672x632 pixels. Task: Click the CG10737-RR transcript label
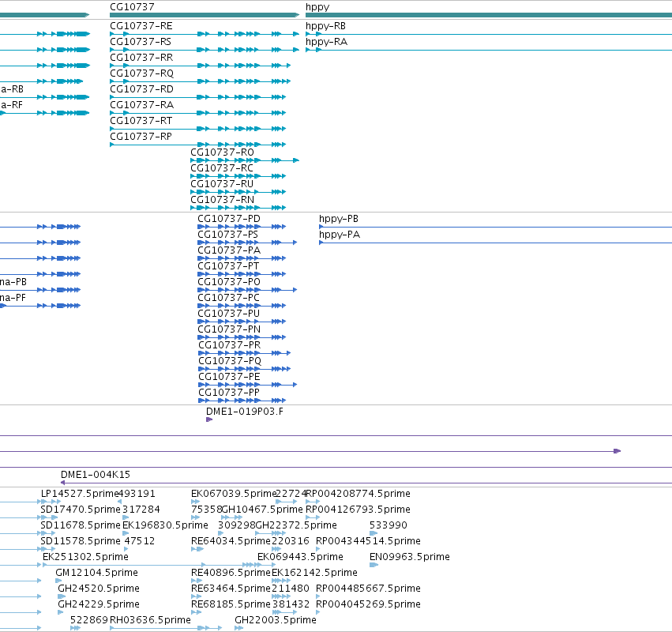(x=141, y=58)
